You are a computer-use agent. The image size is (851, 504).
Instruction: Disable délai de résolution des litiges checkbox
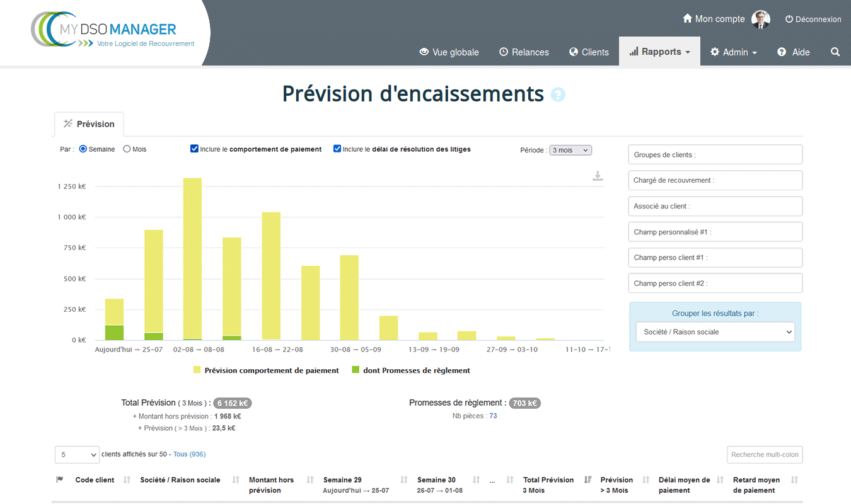click(x=337, y=149)
